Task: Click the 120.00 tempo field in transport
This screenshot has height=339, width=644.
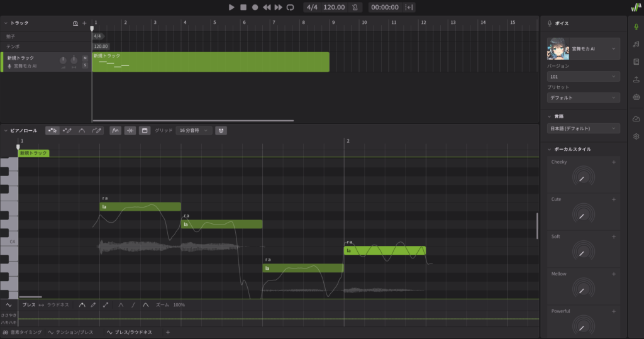Action: 333,7
